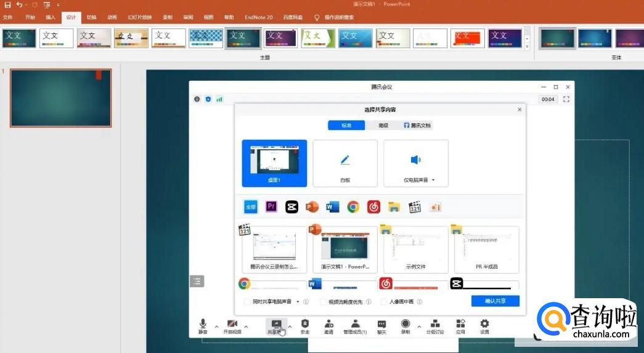The height and width of the screenshot is (353, 644).
Task: Filter windows by CapCut icon
Action: [x=291, y=206]
